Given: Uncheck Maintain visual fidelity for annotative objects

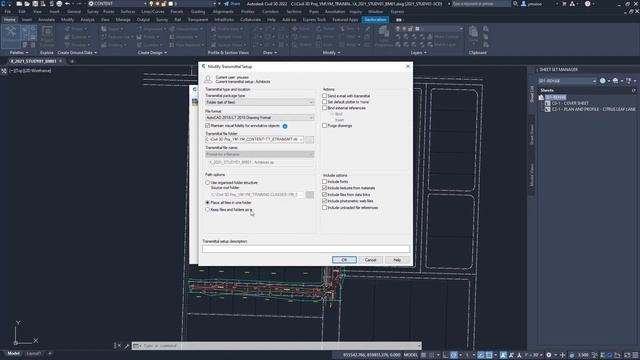Looking at the screenshot, I should [208, 126].
